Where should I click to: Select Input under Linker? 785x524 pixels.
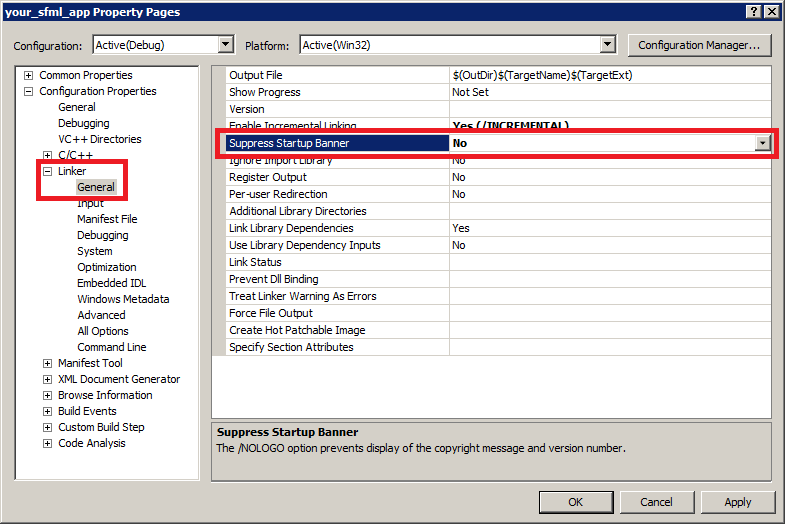pyautogui.click(x=90, y=203)
